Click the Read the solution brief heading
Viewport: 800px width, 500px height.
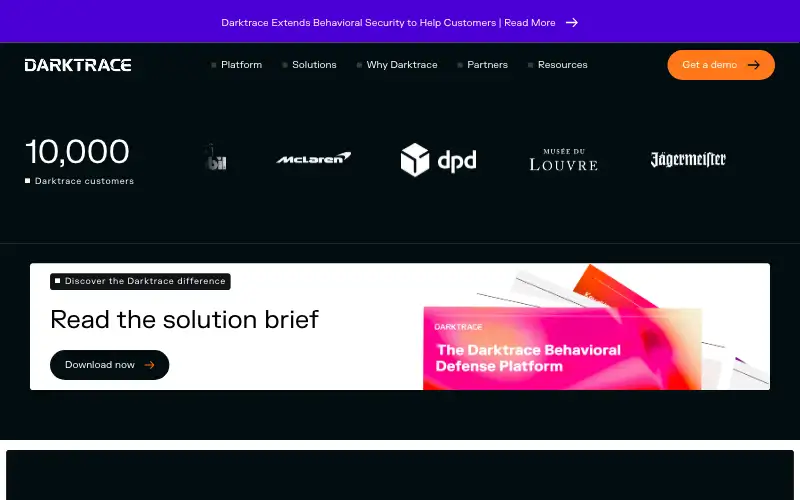point(184,320)
